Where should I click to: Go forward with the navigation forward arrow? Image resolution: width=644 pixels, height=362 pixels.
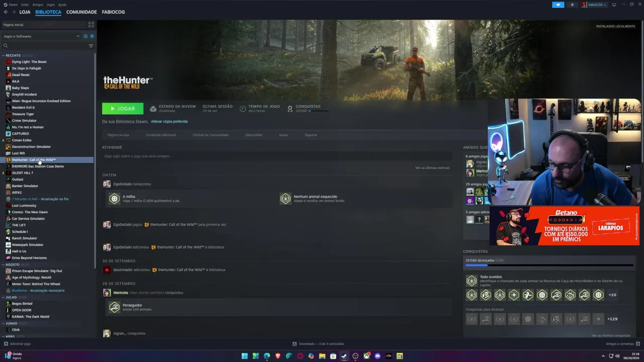point(13,12)
